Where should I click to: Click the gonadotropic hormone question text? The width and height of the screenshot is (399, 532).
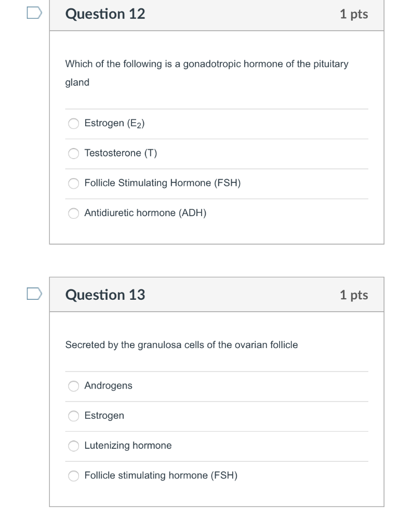(207, 73)
